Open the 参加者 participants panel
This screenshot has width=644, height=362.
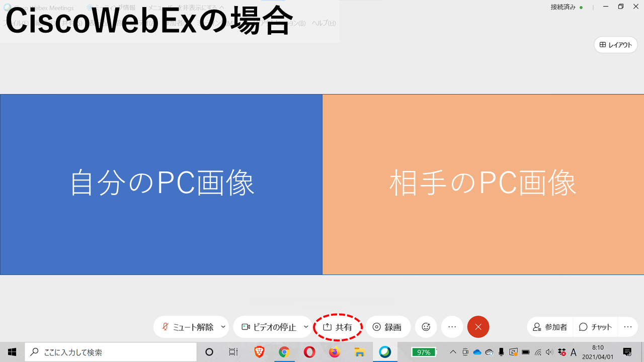[x=550, y=327]
